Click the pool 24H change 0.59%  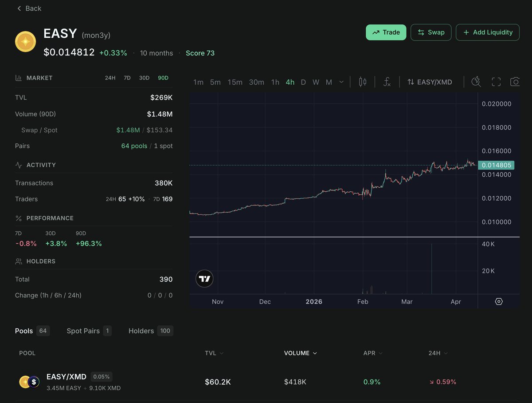[x=442, y=382]
